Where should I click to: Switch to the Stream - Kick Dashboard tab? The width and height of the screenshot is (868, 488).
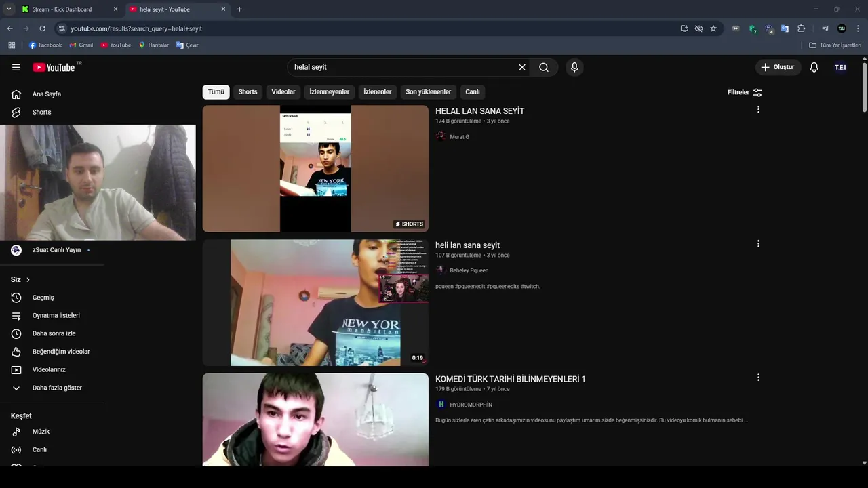pos(62,9)
